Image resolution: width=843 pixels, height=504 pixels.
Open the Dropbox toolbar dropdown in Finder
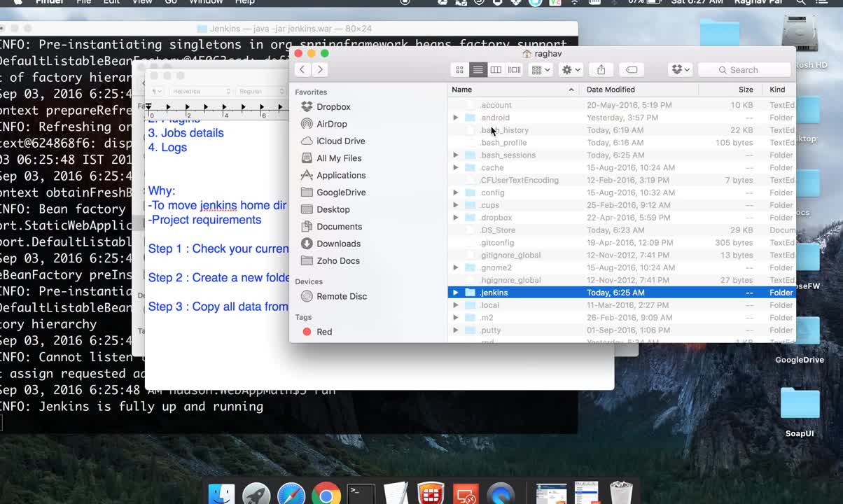[681, 69]
